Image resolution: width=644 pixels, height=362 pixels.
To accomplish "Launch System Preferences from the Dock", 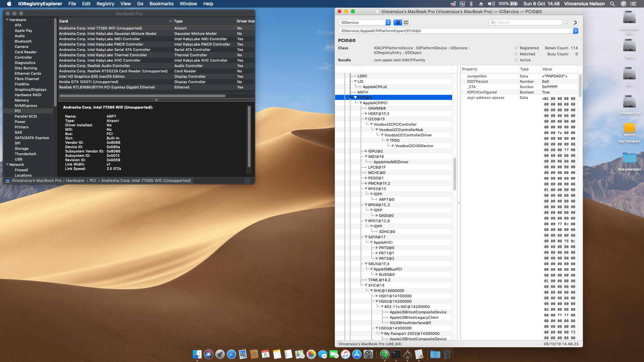I will (368, 354).
